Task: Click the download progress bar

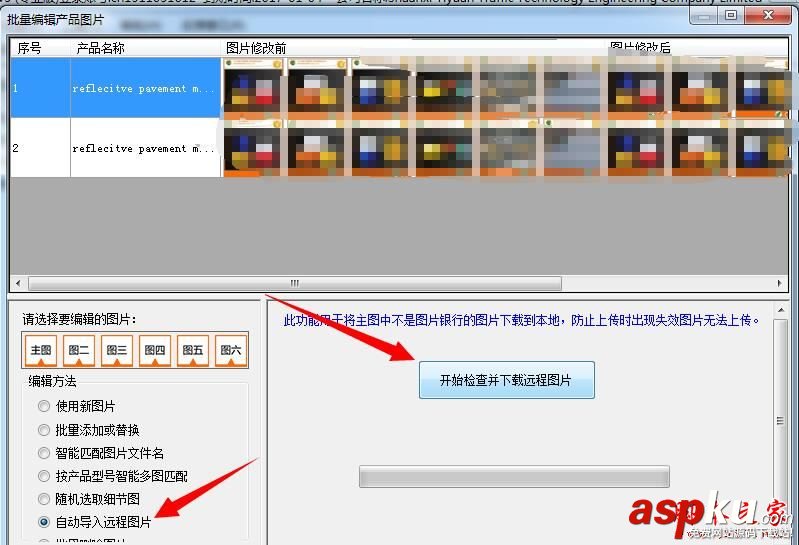Action: tap(514, 476)
